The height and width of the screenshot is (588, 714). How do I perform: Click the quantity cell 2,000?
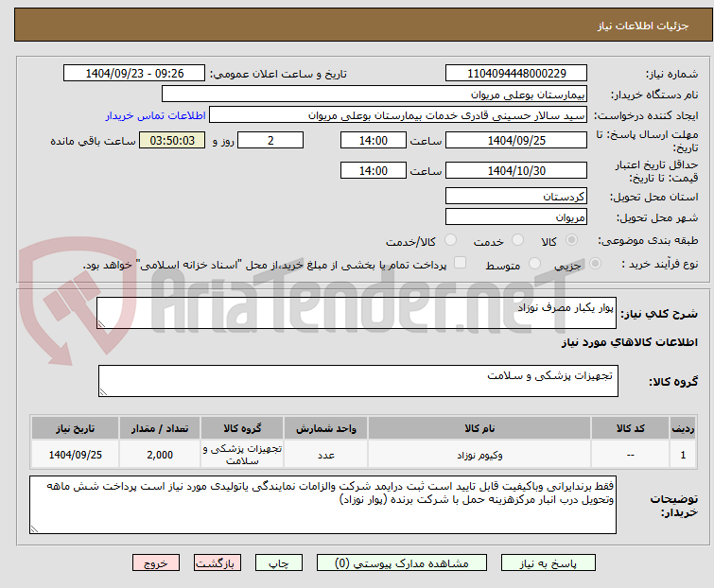coord(160,454)
